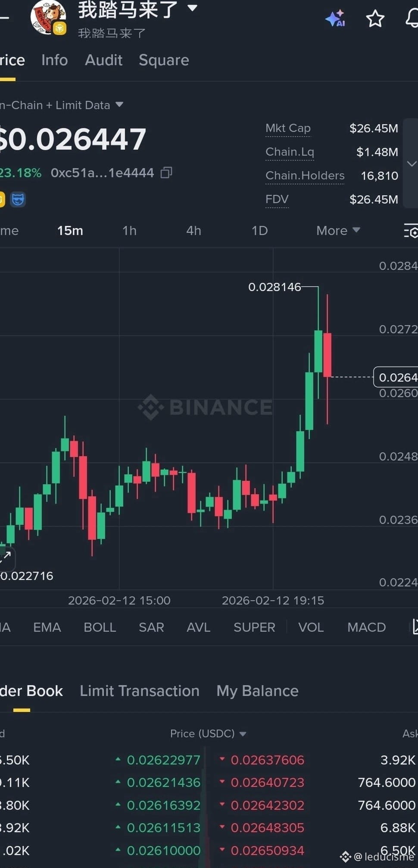
Task: Toggle the BOLL indicator
Action: [100, 627]
